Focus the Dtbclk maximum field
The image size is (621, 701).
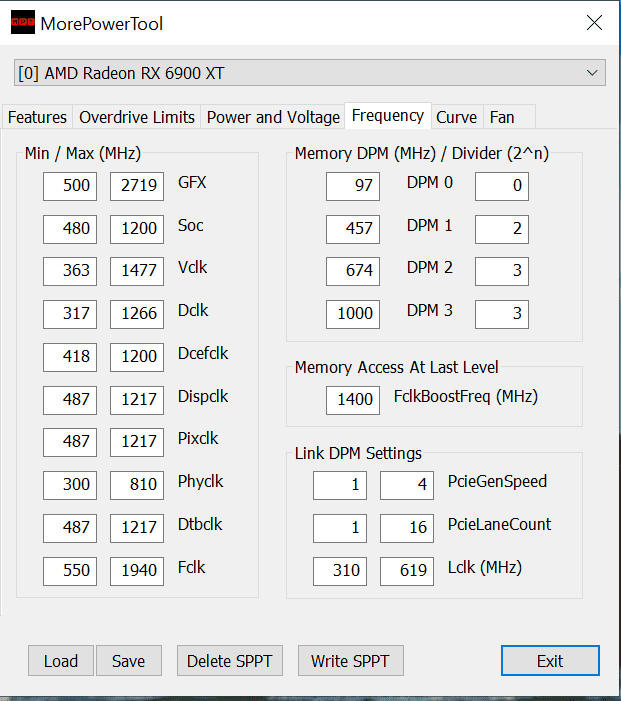click(x=137, y=528)
